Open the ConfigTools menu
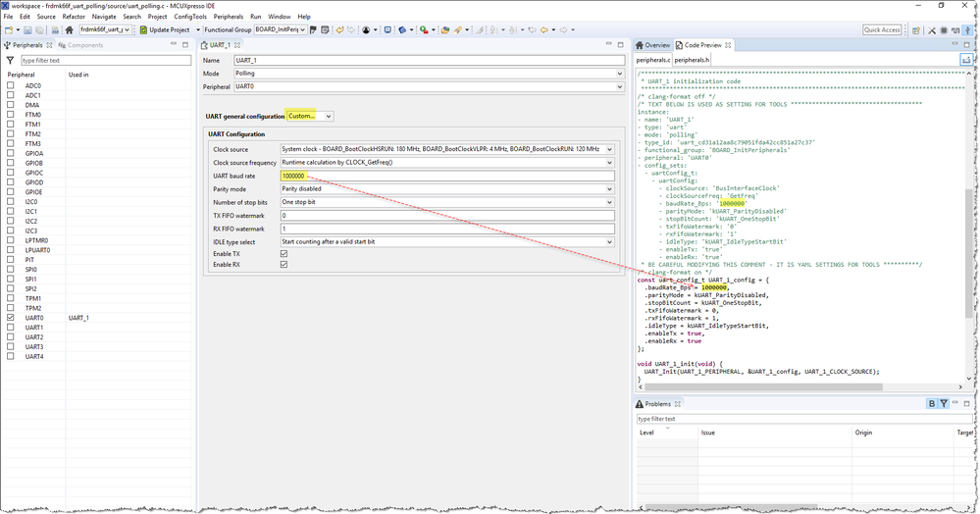 (190, 17)
